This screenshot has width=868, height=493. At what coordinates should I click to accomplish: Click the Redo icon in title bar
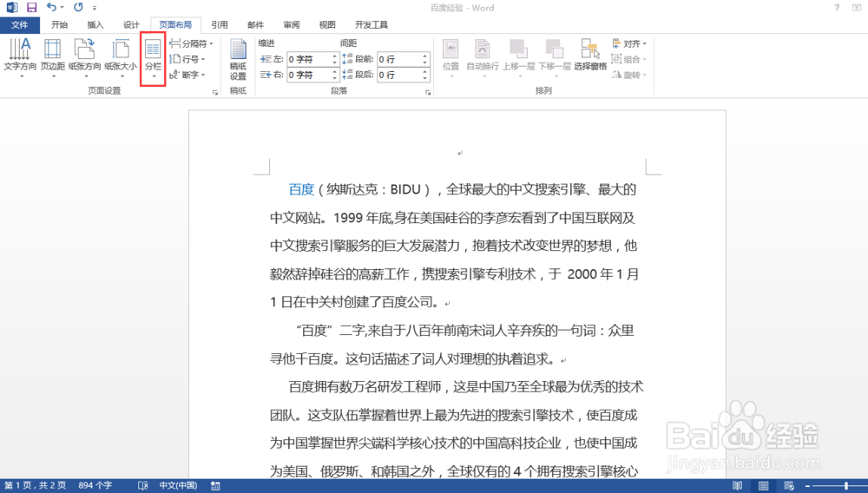tap(78, 7)
